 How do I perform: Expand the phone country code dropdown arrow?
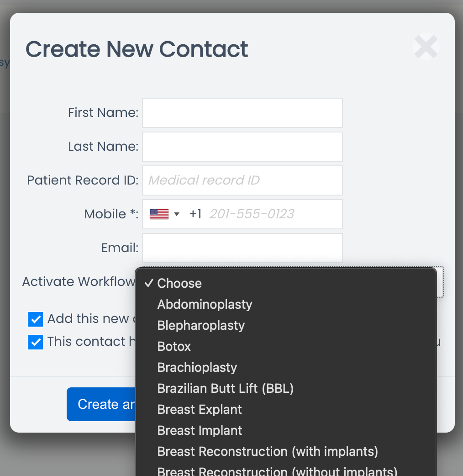(x=177, y=214)
